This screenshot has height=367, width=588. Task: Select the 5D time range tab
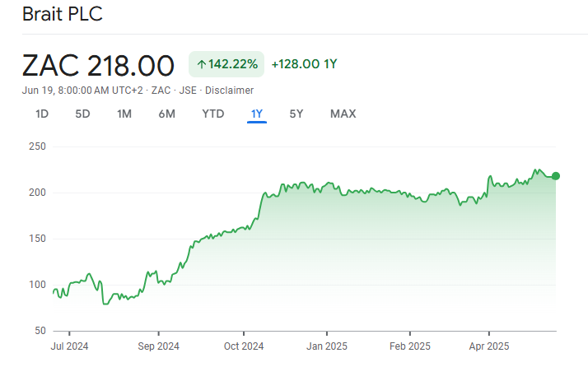[82, 114]
